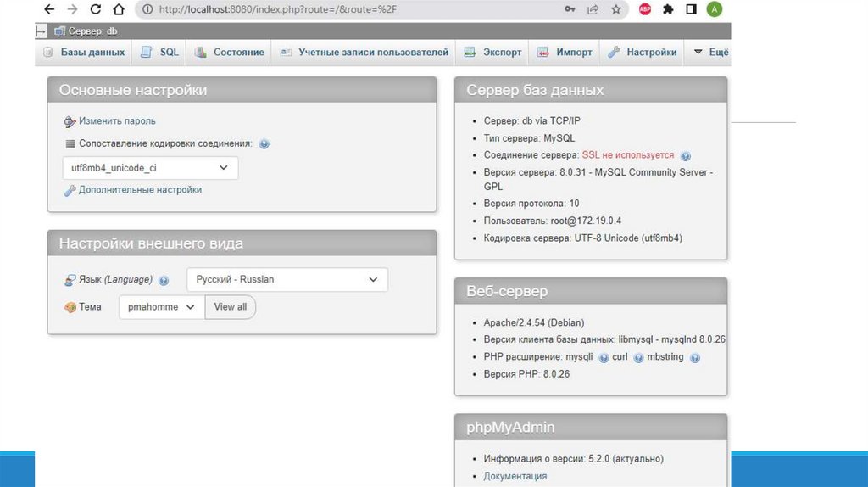Click Версия сервера: 8.0.31 text

pyautogui.click(x=598, y=179)
